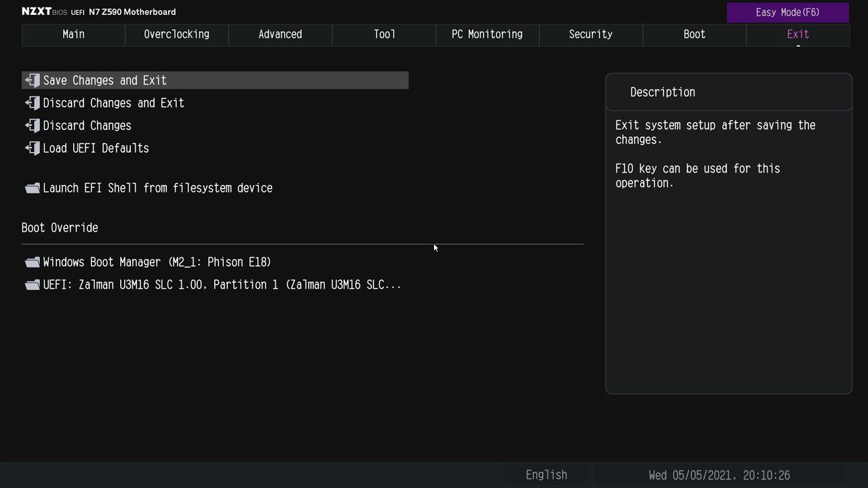Image resolution: width=868 pixels, height=488 pixels.
Task: Select the PC Monitoring tab
Action: [x=488, y=35]
